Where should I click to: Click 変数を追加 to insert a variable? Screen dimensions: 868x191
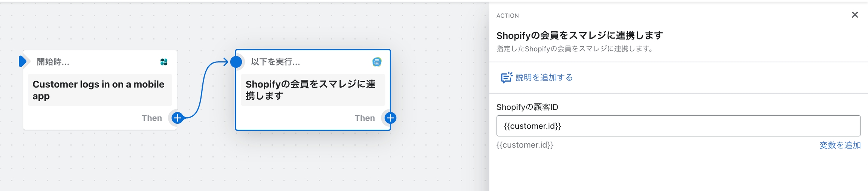840,145
